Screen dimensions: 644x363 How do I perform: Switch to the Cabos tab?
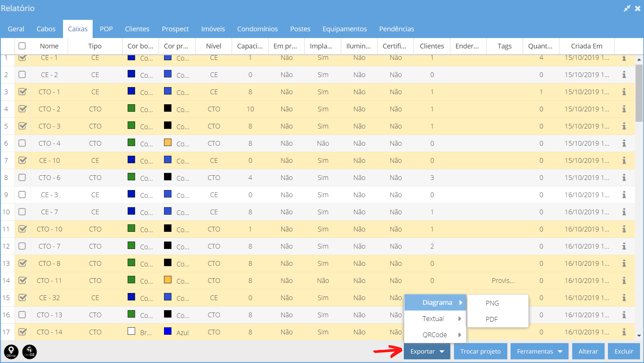tap(46, 29)
